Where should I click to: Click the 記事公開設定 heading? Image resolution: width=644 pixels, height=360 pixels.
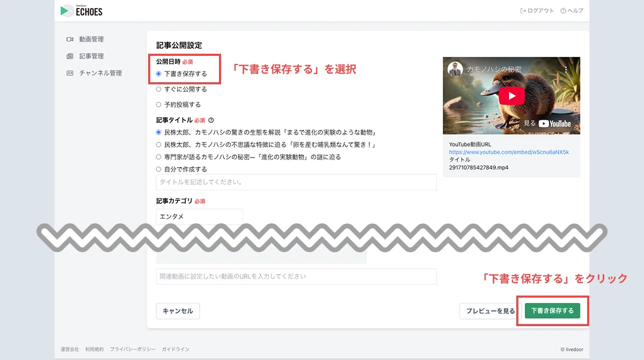[179, 45]
